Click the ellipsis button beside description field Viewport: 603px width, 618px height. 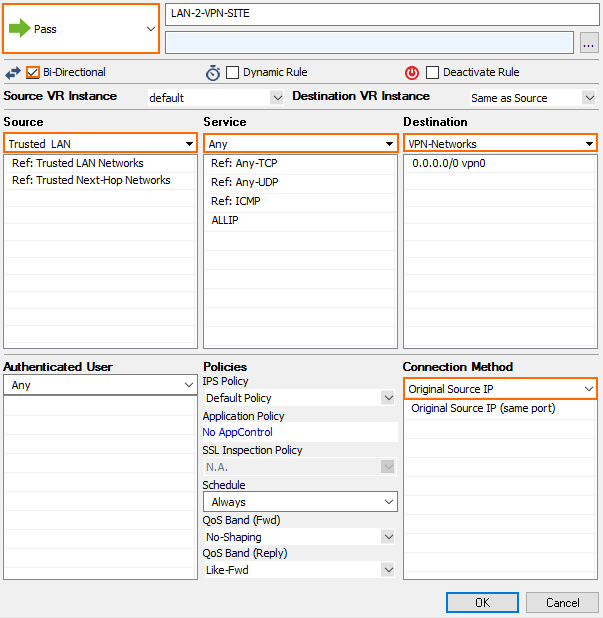[x=589, y=43]
